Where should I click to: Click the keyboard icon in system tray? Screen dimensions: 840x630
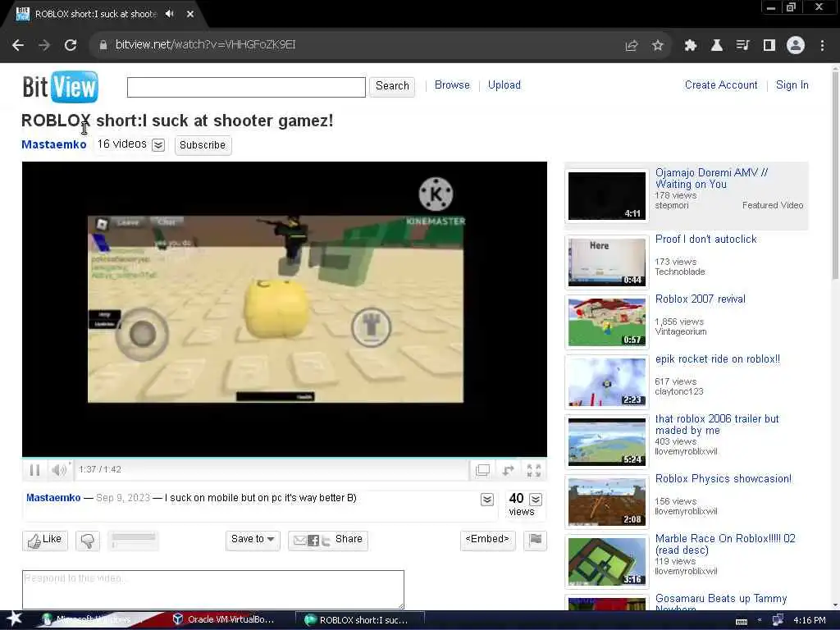coord(742,621)
